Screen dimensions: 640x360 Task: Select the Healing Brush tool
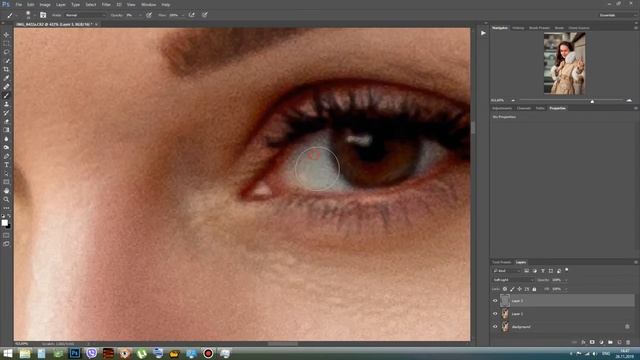pos(6,87)
